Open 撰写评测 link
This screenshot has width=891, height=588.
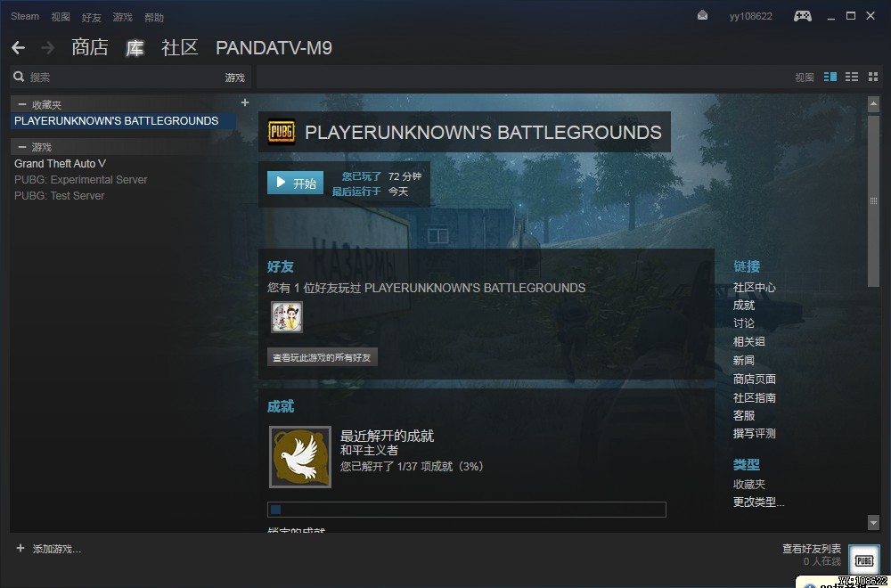click(754, 434)
